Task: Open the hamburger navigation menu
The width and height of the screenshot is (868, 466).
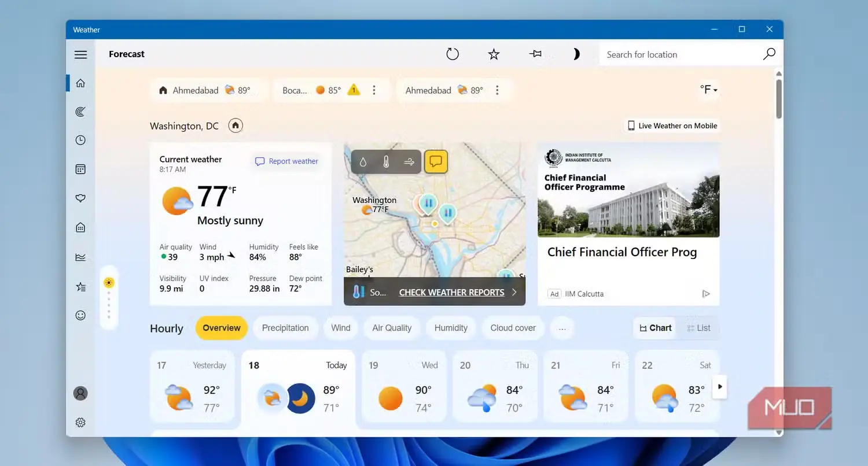Action: pyautogui.click(x=80, y=54)
